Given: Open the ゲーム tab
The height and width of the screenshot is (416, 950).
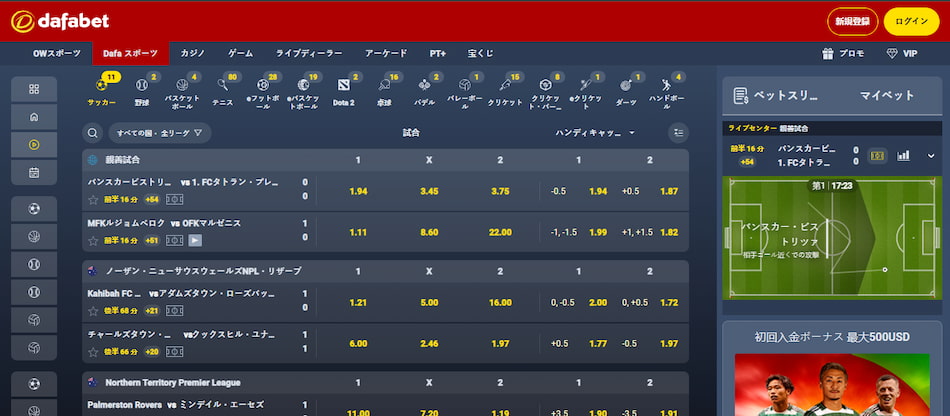Looking at the screenshot, I should [241, 53].
